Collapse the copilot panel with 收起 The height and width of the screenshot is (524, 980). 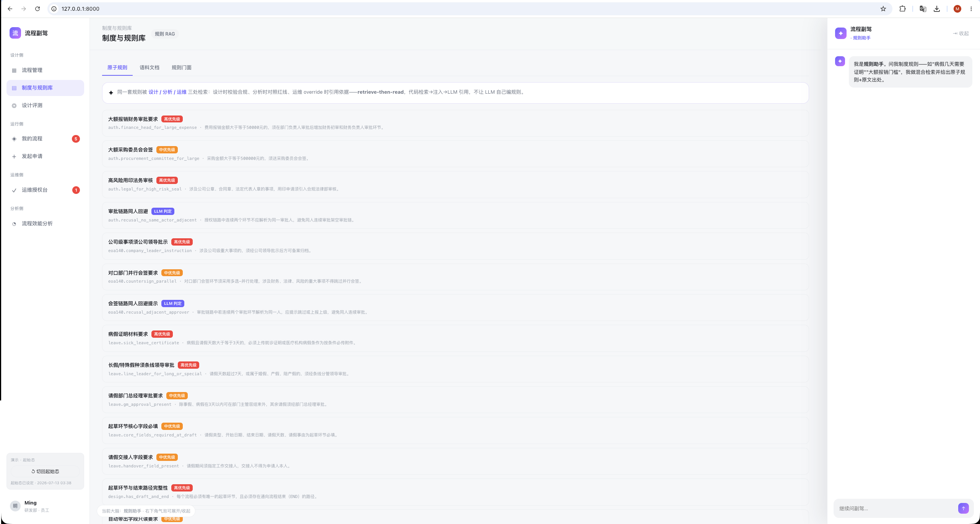961,34
